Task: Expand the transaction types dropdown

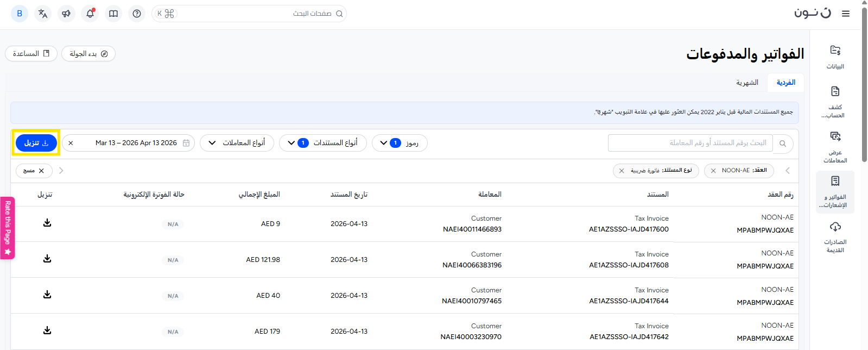Action: pos(237,143)
